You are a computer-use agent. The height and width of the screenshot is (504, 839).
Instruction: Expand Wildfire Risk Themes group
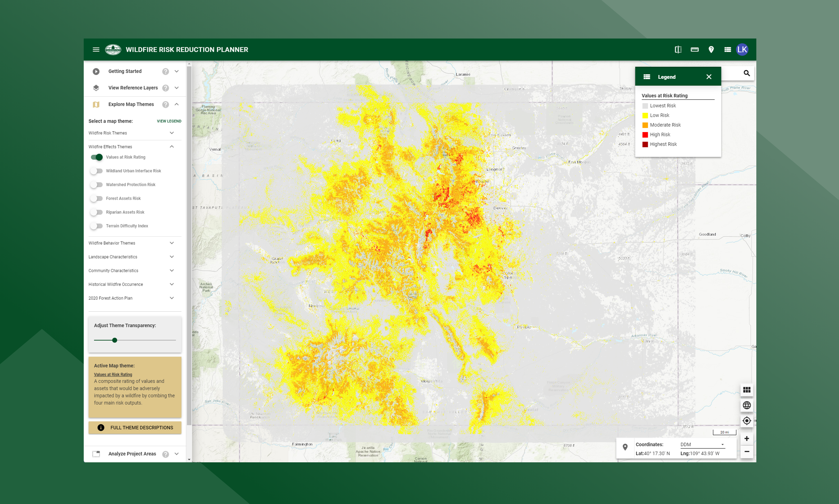[x=172, y=133]
